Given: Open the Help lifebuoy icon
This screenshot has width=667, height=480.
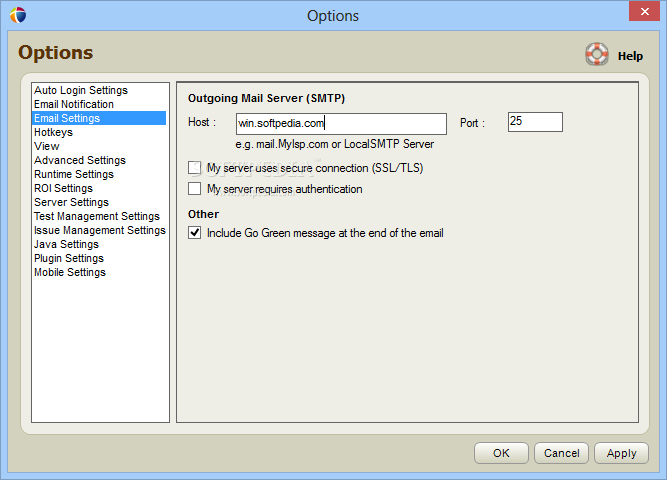Looking at the screenshot, I should click(x=596, y=54).
